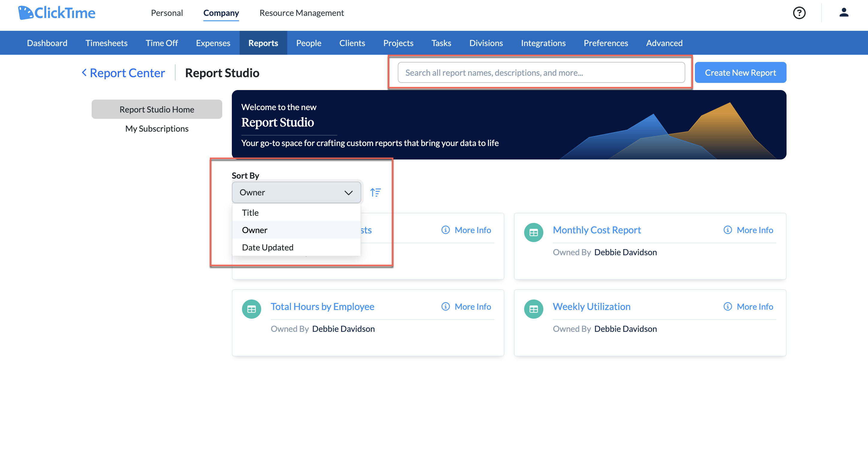The image size is (868, 453).
Task: Click the info icon beside Monthly Cost Report
Action: pyautogui.click(x=728, y=230)
